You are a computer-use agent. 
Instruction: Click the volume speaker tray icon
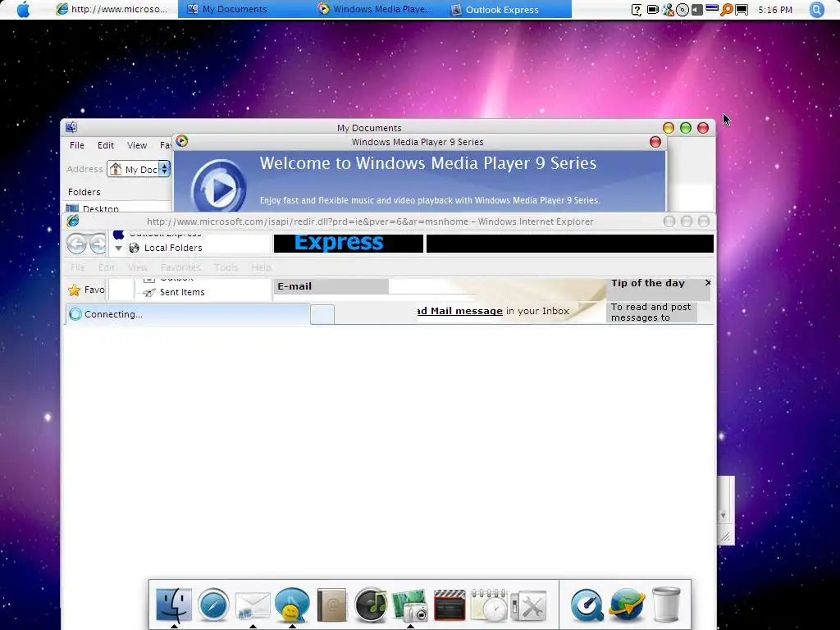tap(697, 10)
